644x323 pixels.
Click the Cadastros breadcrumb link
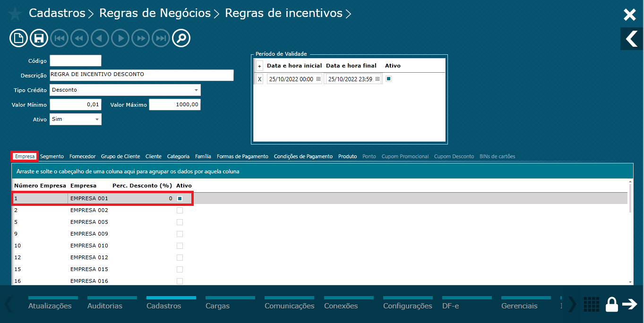click(57, 13)
